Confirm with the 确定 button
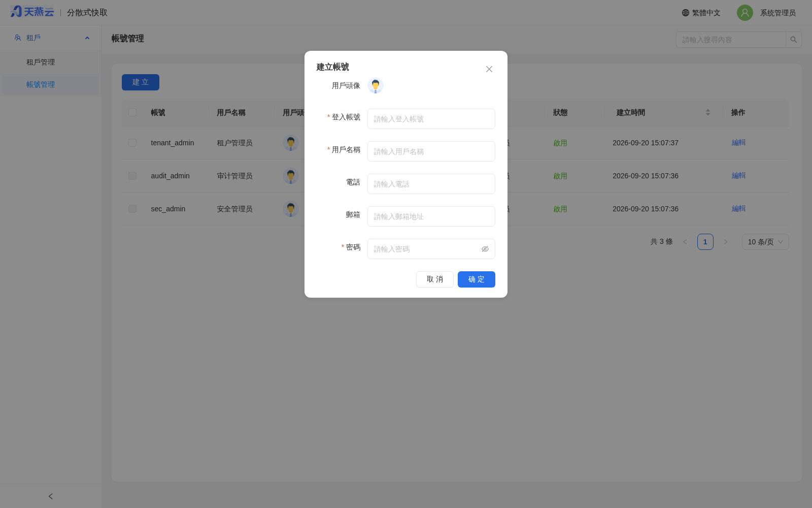This screenshot has width=812, height=508. (x=477, y=279)
